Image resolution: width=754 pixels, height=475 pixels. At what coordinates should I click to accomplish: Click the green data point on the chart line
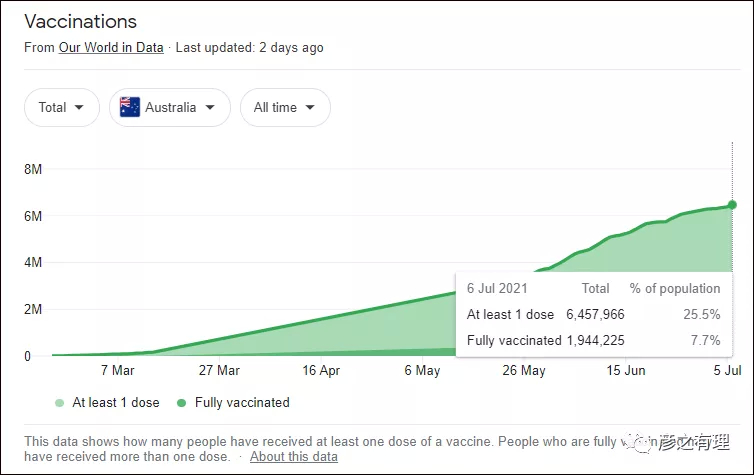(732, 205)
